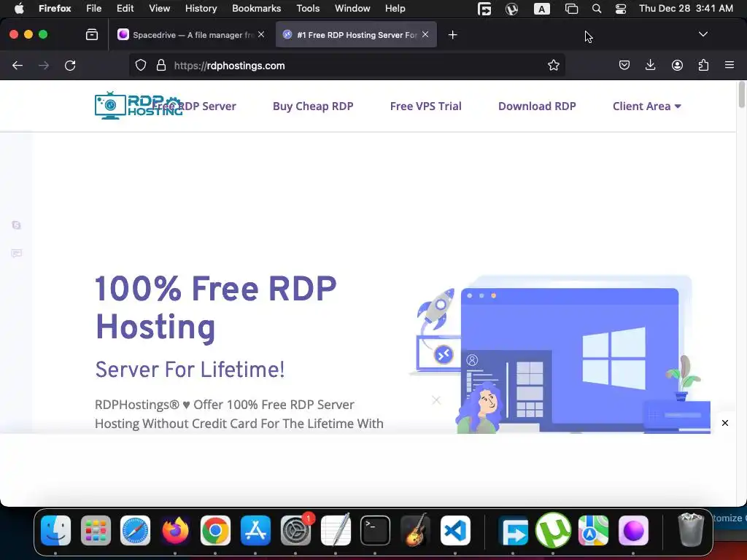Reload the current page
Viewport: 747px width, 560px height.
click(x=70, y=66)
